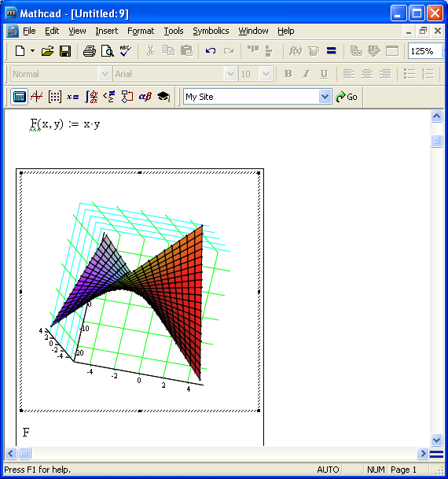Open the Edit menu

(52, 31)
